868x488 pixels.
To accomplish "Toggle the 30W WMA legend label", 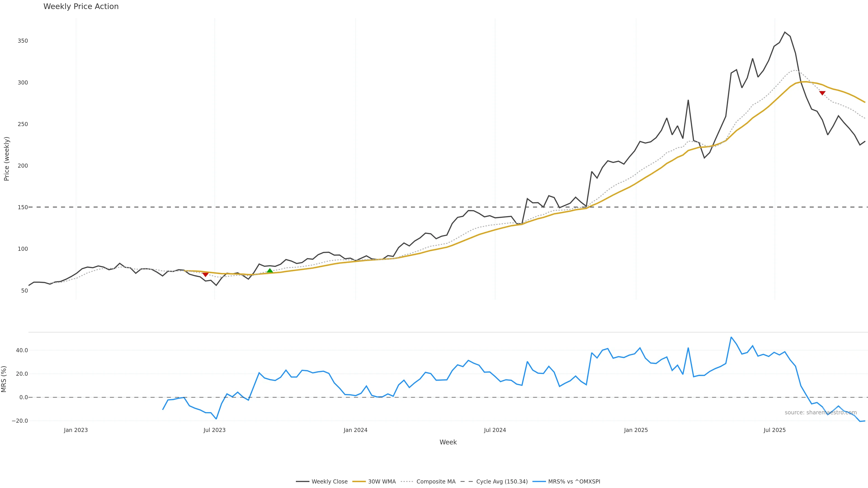I will pyautogui.click(x=382, y=482).
